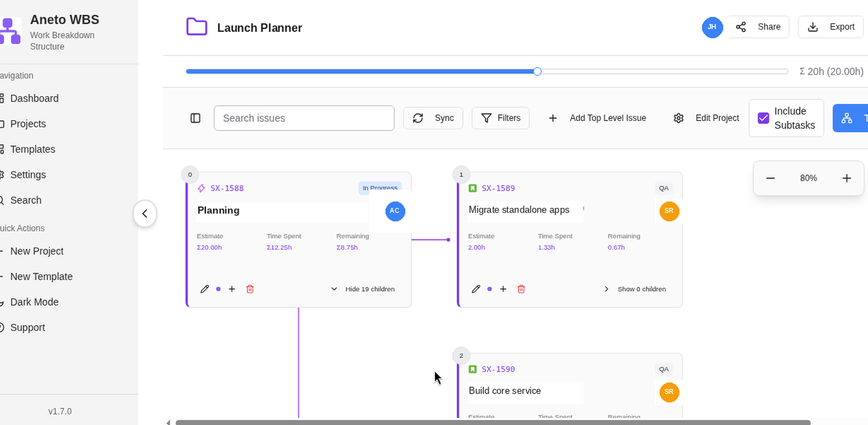Screen dimensions: 868x425
Task: Click the SX-1588 epic type icon
Action: (x=201, y=188)
